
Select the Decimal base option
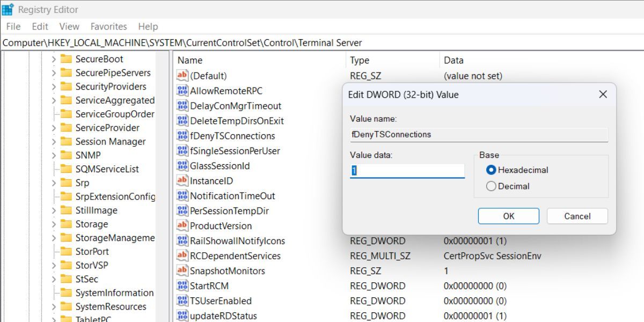click(x=491, y=186)
